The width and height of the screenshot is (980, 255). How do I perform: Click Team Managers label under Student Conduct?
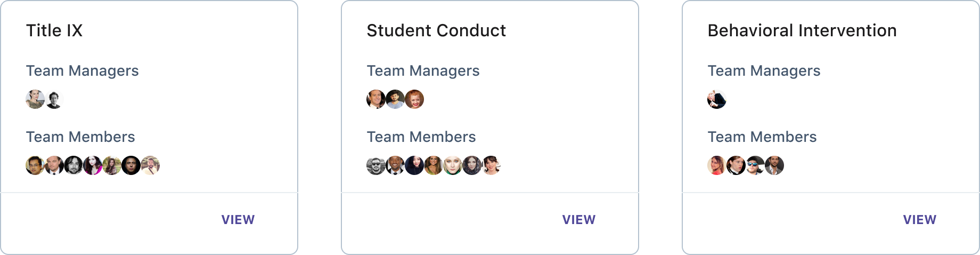tap(423, 71)
